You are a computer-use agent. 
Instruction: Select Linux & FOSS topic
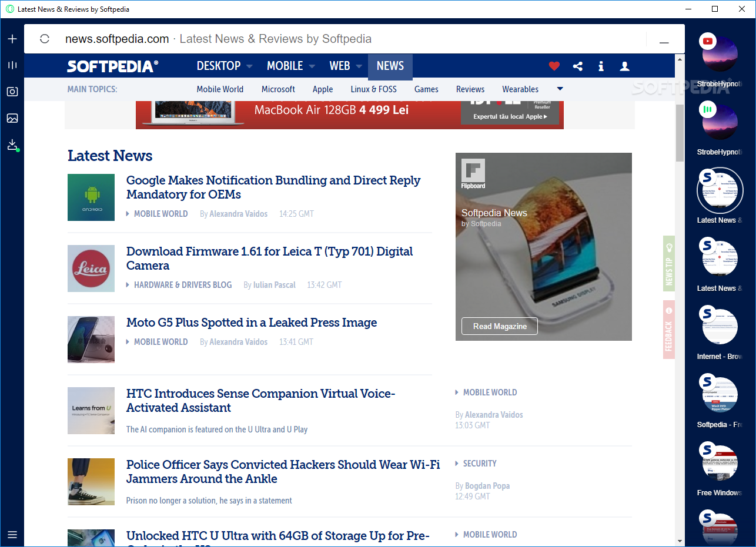click(x=373, y=89)
